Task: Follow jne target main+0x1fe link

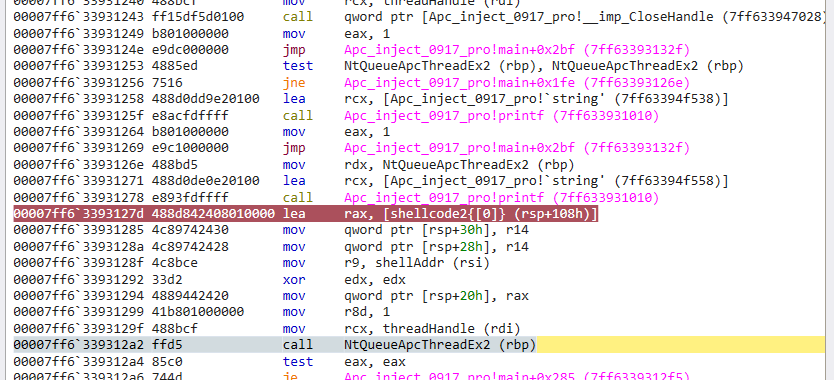Action: pos(517,83)
